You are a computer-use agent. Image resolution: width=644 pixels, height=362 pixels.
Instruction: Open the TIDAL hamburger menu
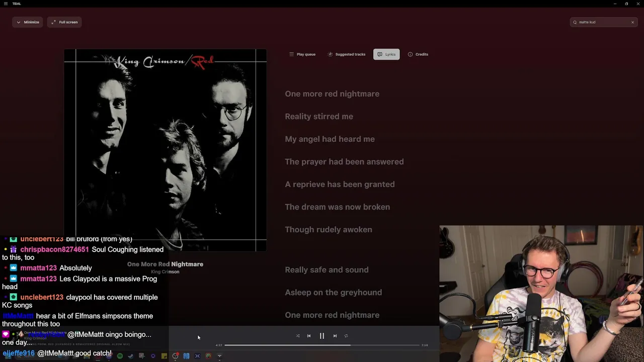[6, 4]
